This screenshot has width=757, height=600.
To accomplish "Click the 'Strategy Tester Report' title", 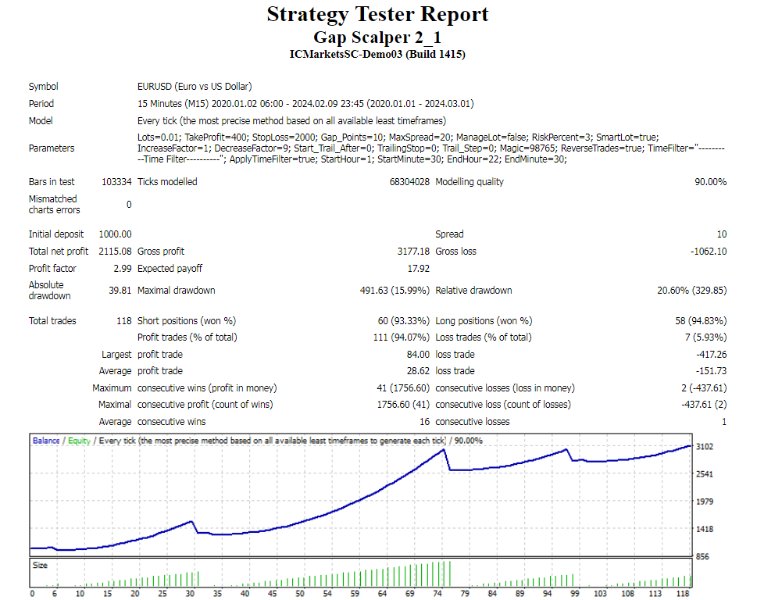I will click(x=378, y=14).
